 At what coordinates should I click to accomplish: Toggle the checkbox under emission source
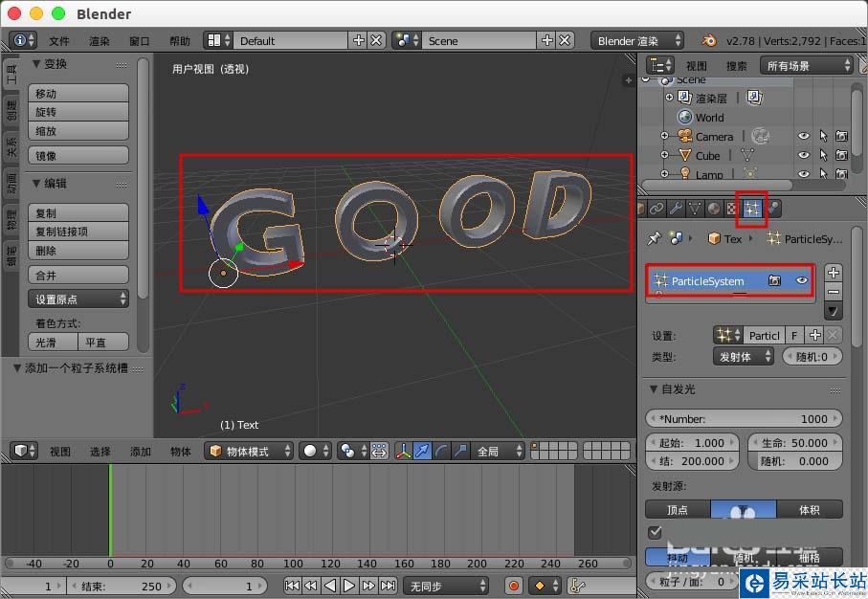click(x=655, y=532)
